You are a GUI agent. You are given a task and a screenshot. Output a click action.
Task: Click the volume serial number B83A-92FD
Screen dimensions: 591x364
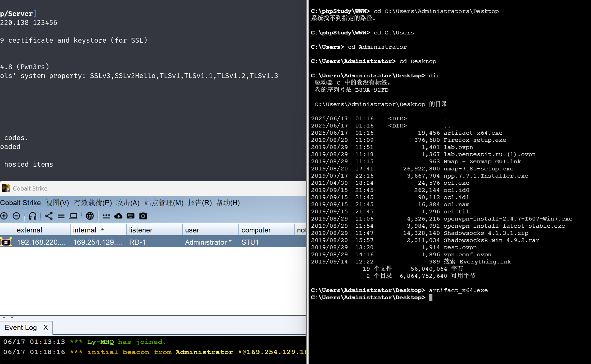(372, 90)
